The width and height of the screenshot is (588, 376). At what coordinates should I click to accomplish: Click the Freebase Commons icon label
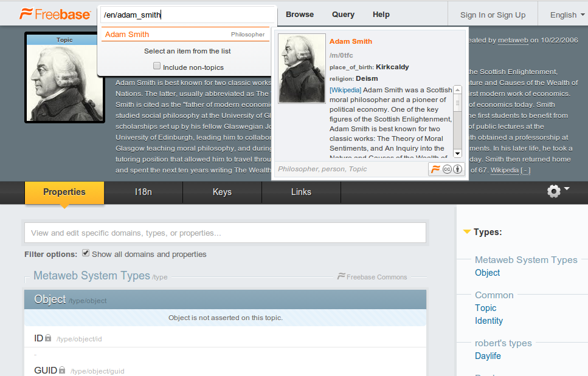coord(372,277)
